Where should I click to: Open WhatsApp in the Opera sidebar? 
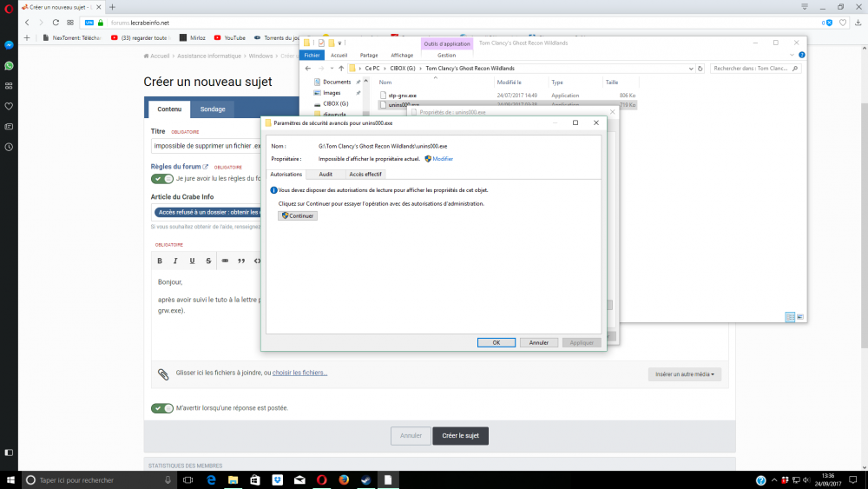(9, 65)
